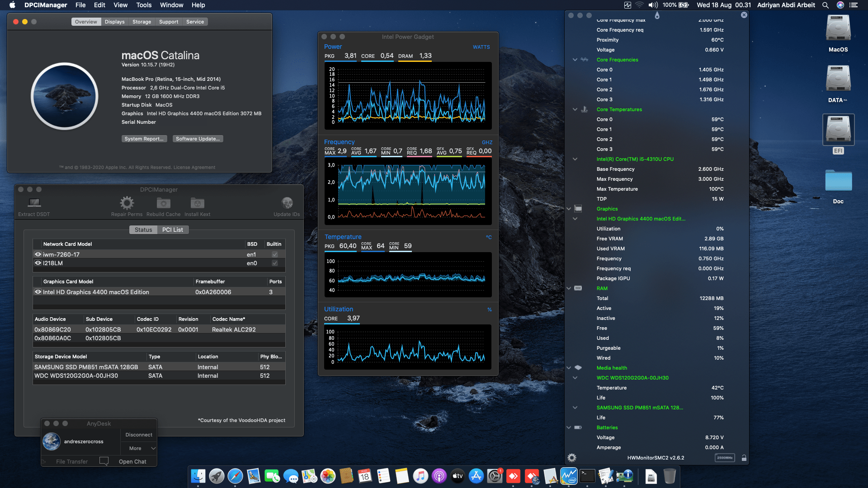
Task: Collapse the Core Frequencies group
Action: click(x=575, y=60)
